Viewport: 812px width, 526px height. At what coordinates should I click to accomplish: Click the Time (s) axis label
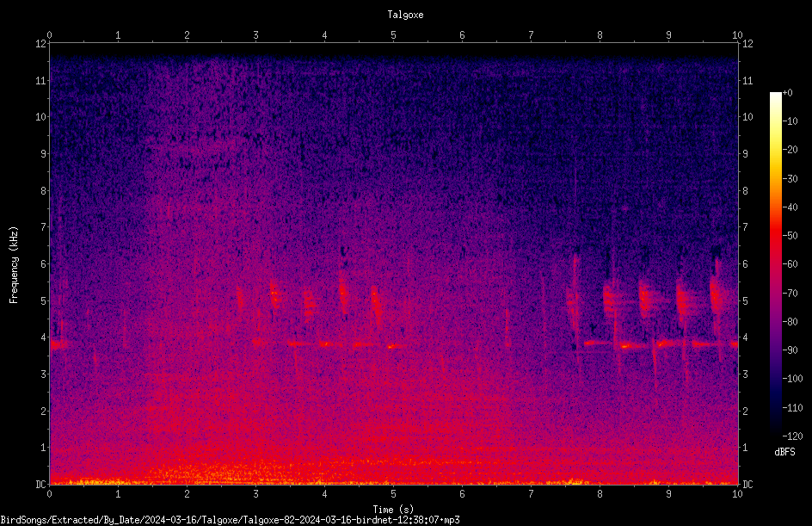pos(393,510)
